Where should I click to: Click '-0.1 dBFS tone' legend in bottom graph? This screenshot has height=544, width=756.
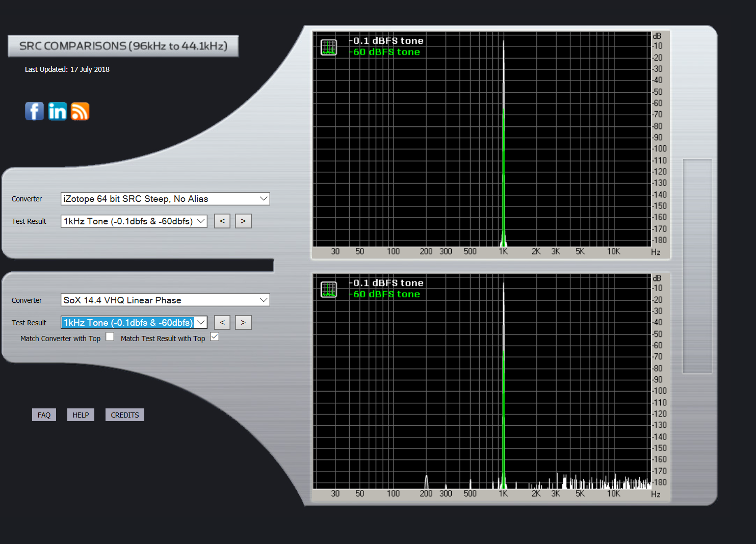[x=386, y=283]
